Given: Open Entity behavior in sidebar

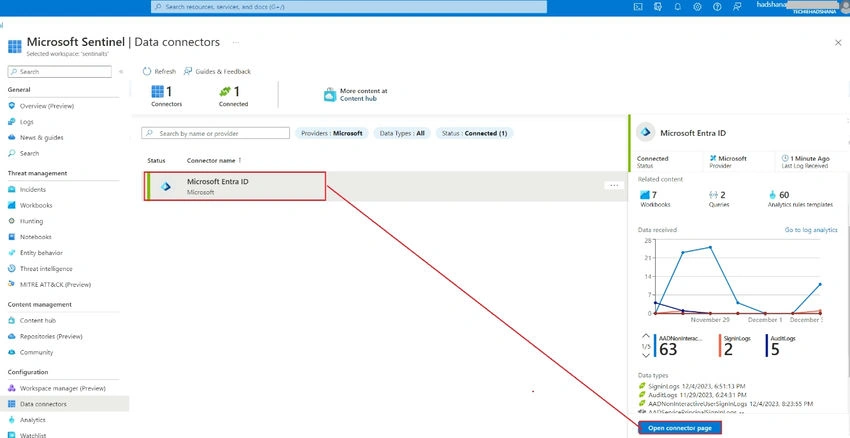Looking at the screenshot, I should (x=41, y=253).
